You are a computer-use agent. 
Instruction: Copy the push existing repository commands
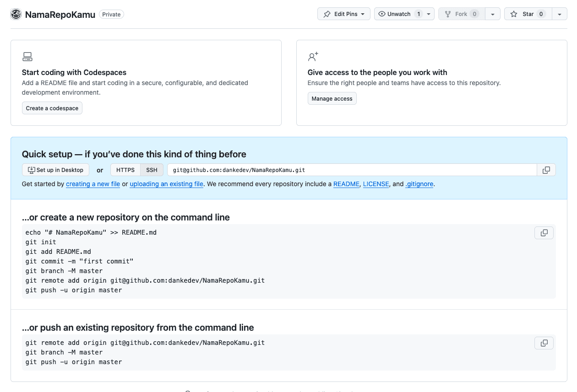pyautogui.click(x=544, y=343)
